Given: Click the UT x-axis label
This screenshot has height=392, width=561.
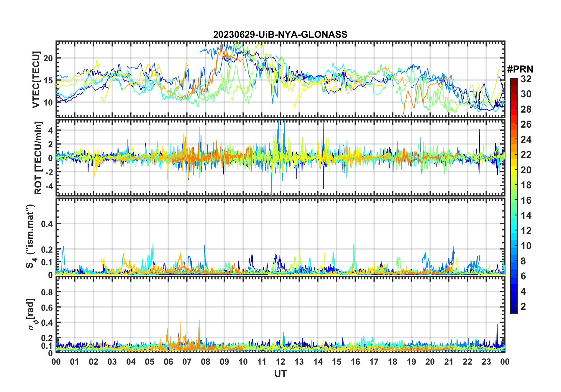Looking at the screenshot, I should pyautogui.click(x=280, y=374).
